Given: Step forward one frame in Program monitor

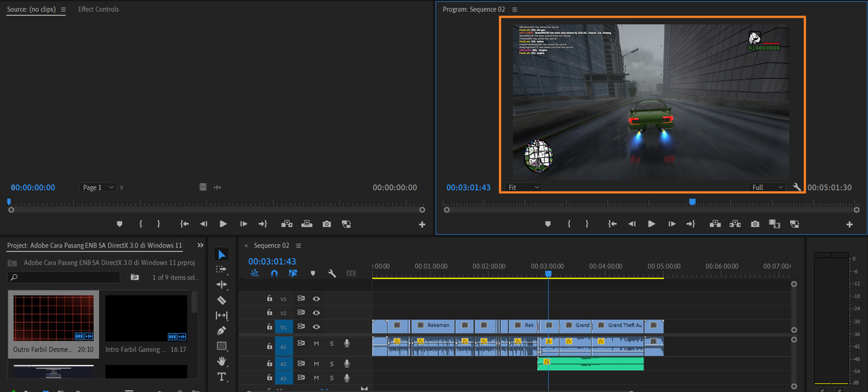Looking at the screenshot, I should click(x=671, y=224).
